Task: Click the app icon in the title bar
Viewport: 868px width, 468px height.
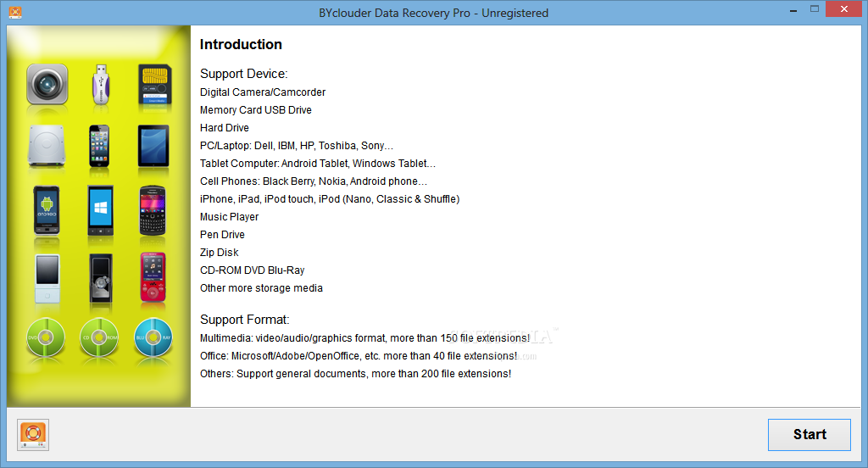Action: [x=15, y=12]
